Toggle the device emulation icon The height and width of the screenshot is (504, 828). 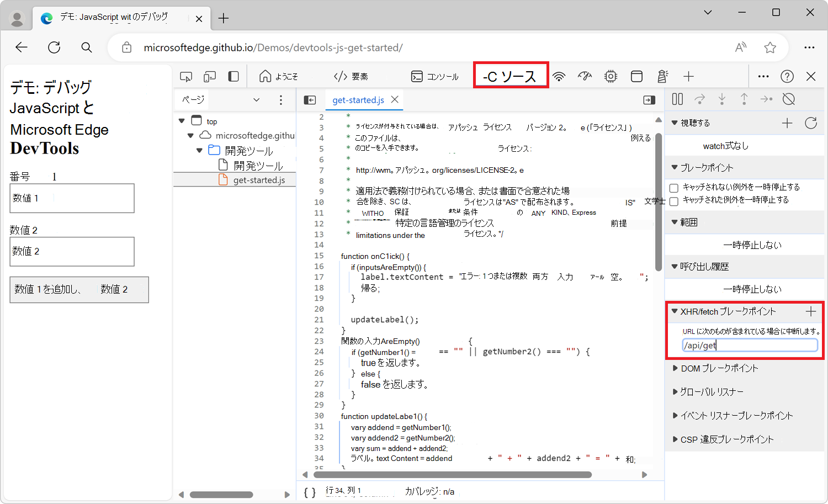pyautogui.click(x=209, y=76)
